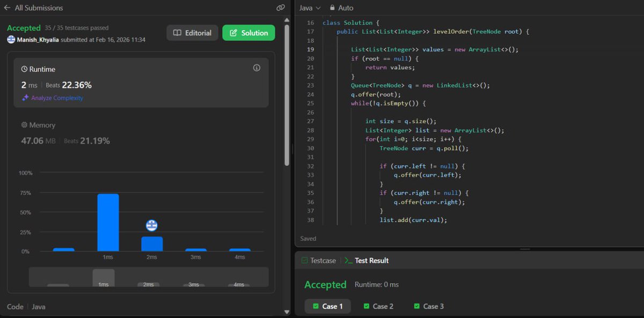Click the 1ms segment in range slider
The height and width of the screenshot is (318, 644).
pyautogui.click(x=104, y=278)
